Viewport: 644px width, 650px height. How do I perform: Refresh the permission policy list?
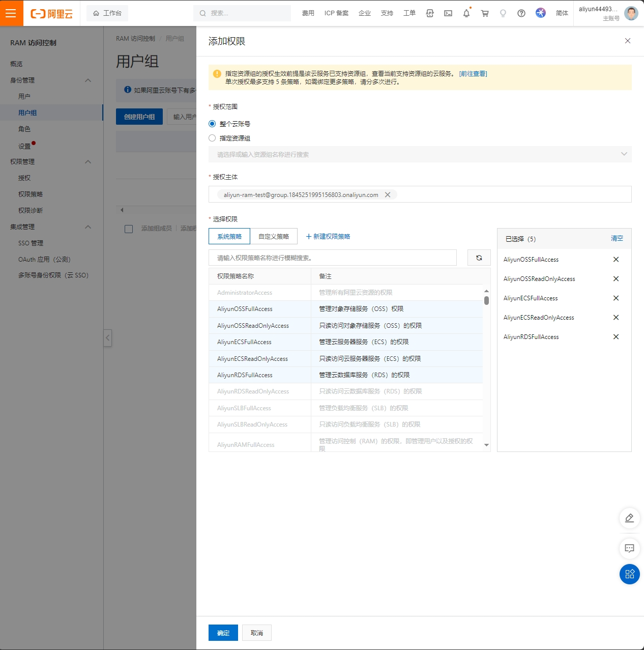tap(479, 258)
